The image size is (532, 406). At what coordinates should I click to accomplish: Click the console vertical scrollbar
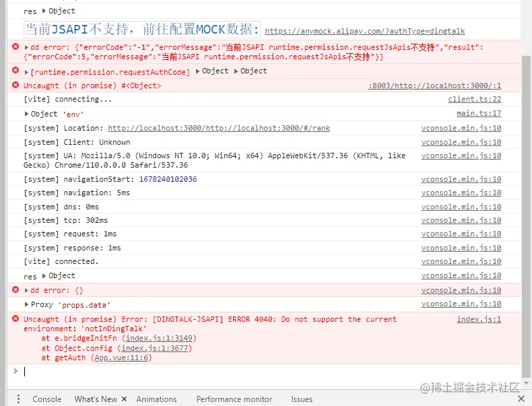(x=526, y=217)
